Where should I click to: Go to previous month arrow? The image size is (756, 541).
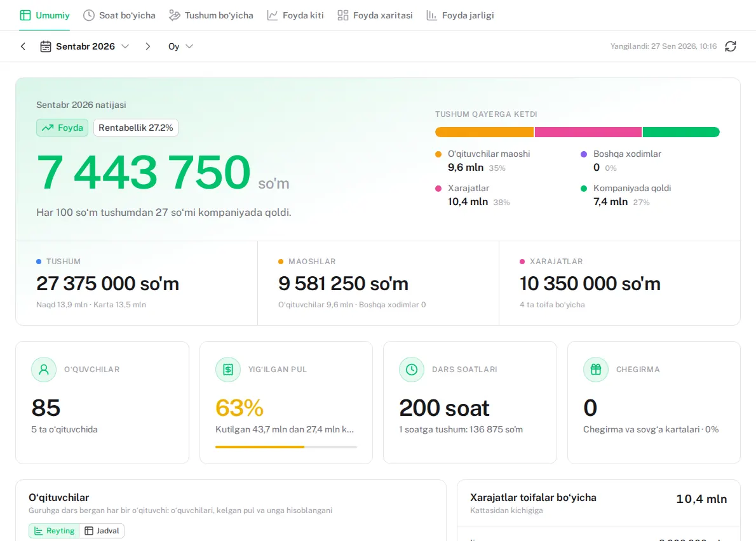(23, 46)
